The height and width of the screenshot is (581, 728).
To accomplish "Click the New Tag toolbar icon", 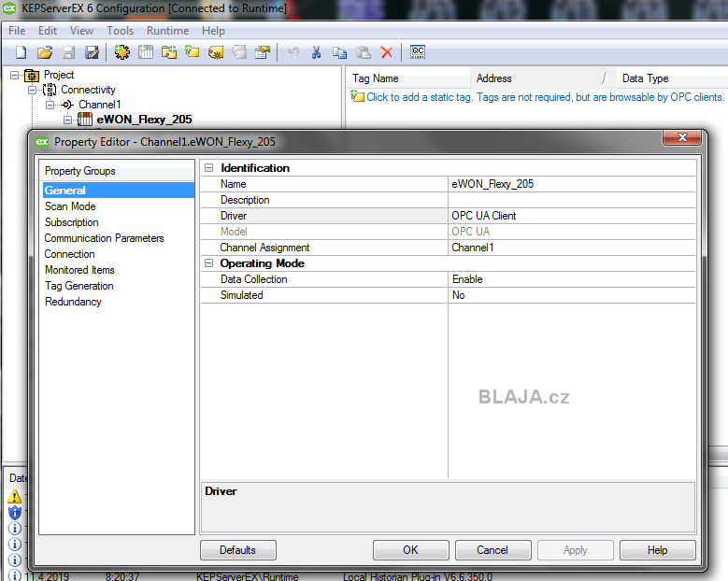I will (193, 51).
